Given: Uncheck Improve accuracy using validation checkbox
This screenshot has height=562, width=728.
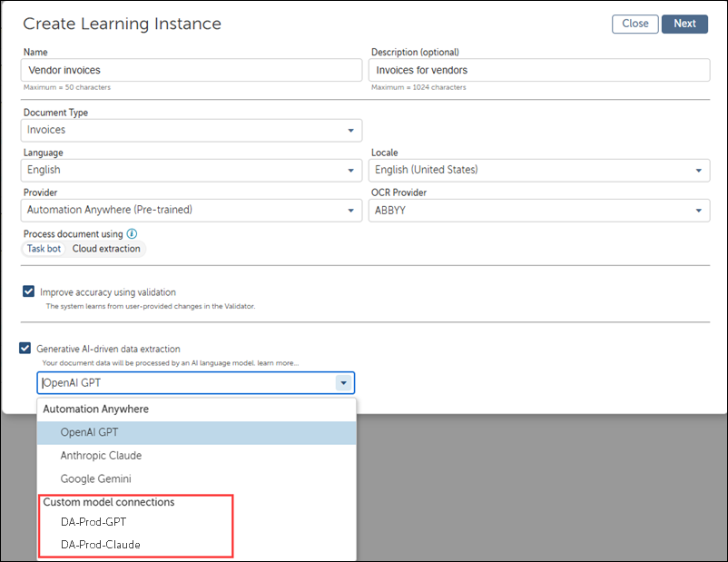Looking at the screenshot, I should coord(28,291).
